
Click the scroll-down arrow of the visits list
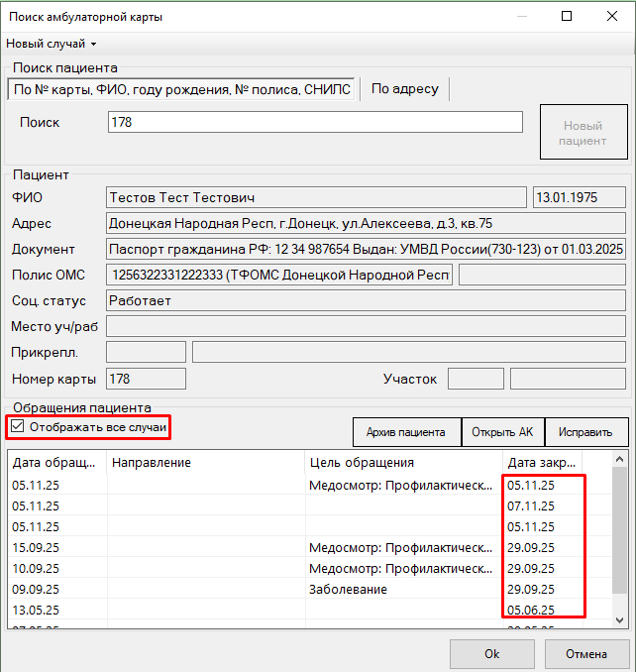coord(619,619)
